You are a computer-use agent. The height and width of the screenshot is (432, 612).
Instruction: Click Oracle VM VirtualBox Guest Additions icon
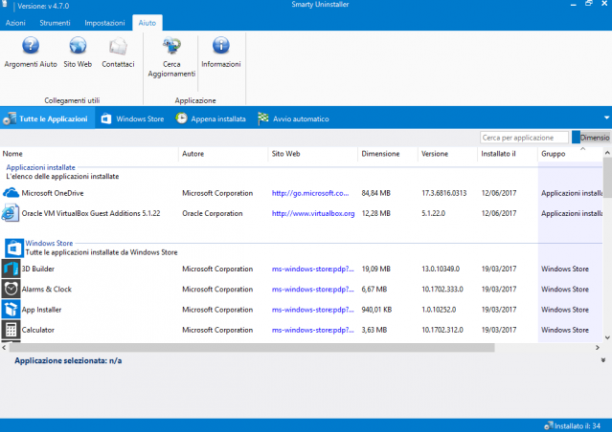[x=11, y=213]
